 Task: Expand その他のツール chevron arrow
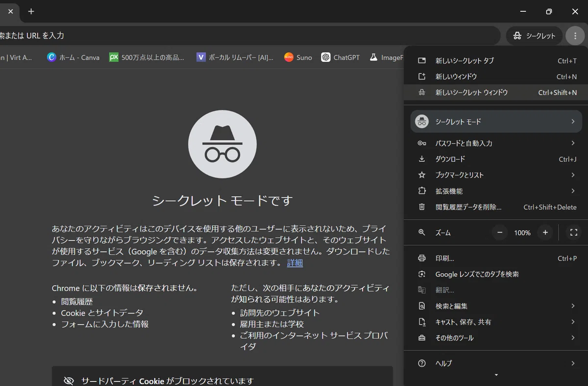pyautogui.click(x=573, y=338)
